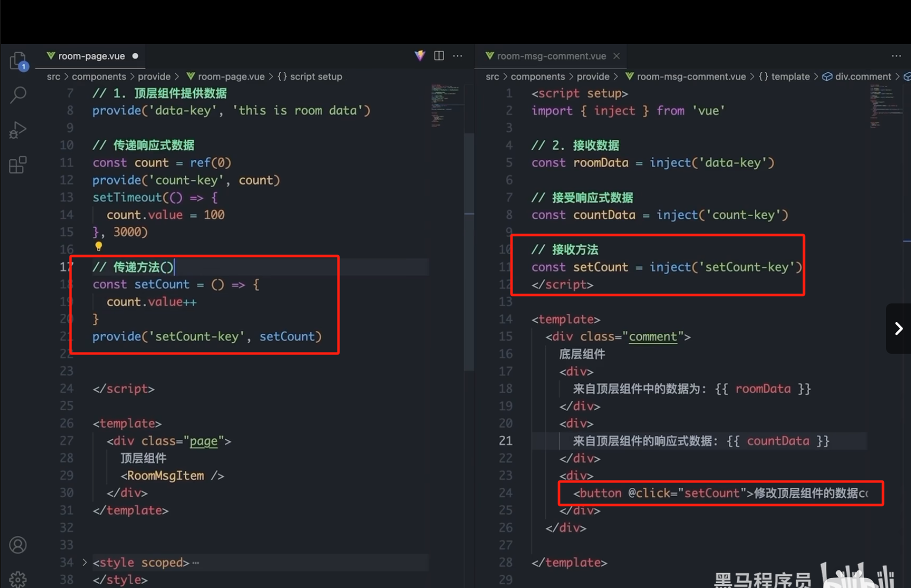
Task: Click 'const setCount = () => {' line
Action: click(x=175, y=284)
